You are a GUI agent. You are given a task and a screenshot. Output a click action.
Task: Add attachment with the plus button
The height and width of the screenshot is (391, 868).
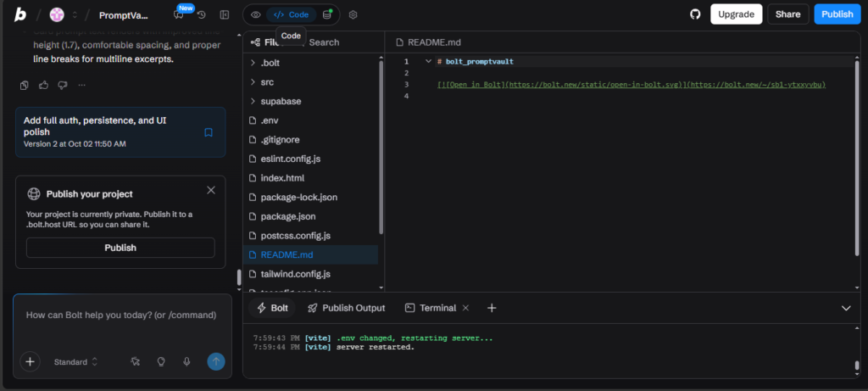click(x=30, y=362)
